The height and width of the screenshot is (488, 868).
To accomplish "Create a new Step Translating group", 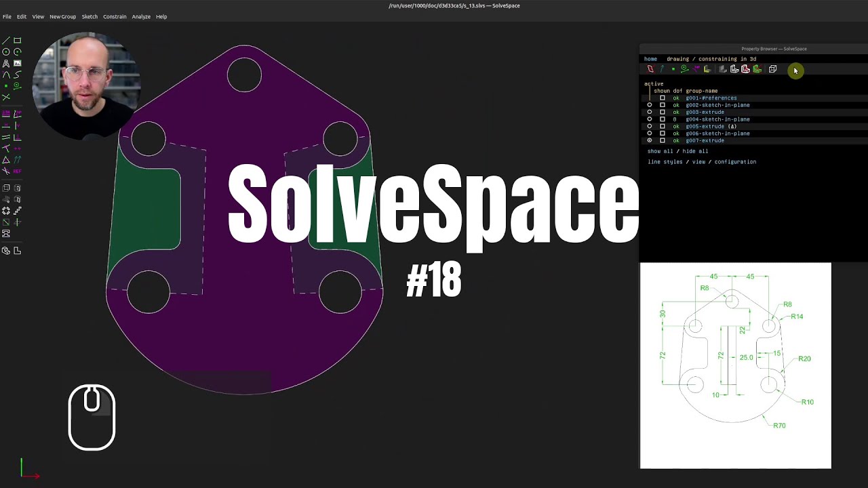I will point(18,211).
